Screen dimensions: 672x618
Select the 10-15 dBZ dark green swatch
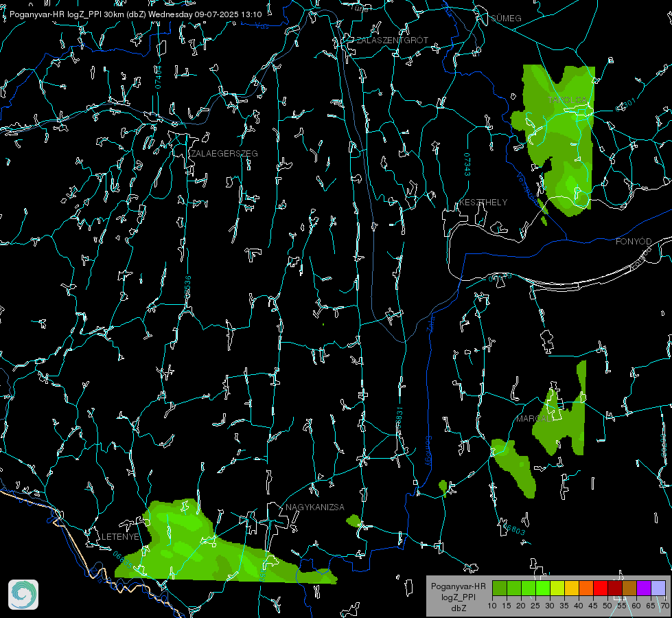500,588
